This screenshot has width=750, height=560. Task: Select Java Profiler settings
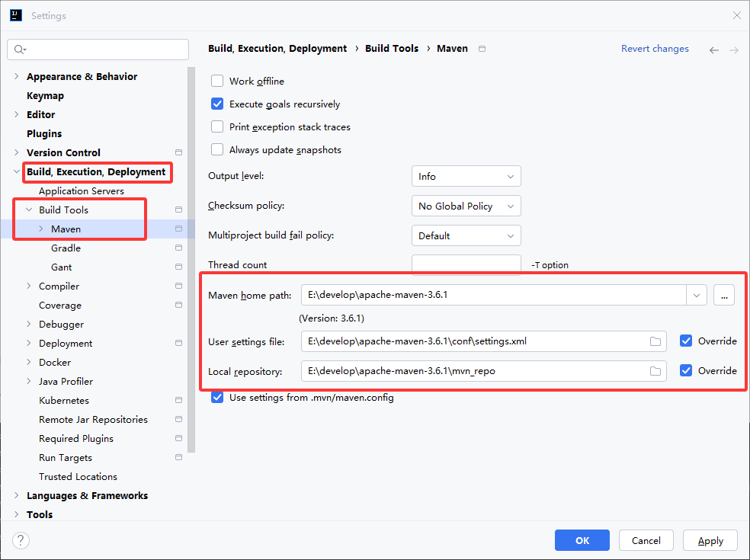66,381
